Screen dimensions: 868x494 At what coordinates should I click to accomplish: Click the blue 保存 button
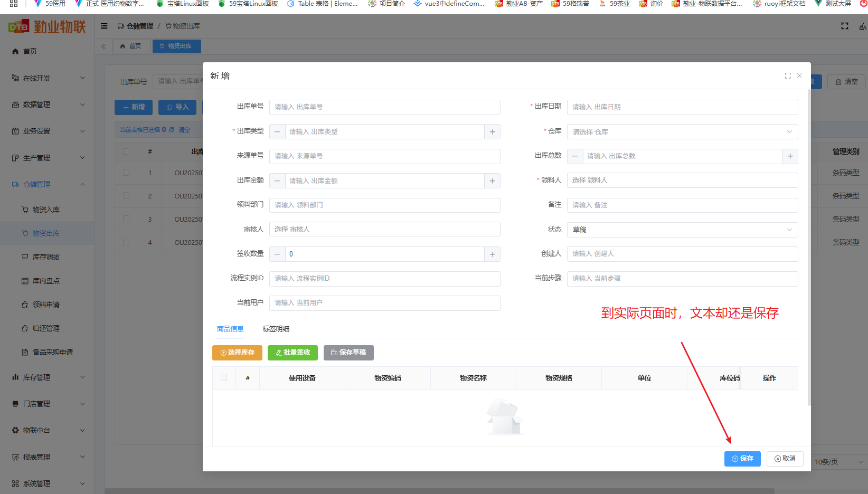click(x=742, y=459)
